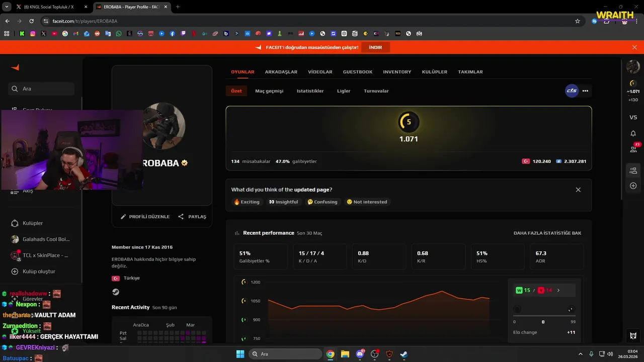644x362 pixels.
Task: Open the Maç geçmişi sub-tab
Action: [269, 91]
